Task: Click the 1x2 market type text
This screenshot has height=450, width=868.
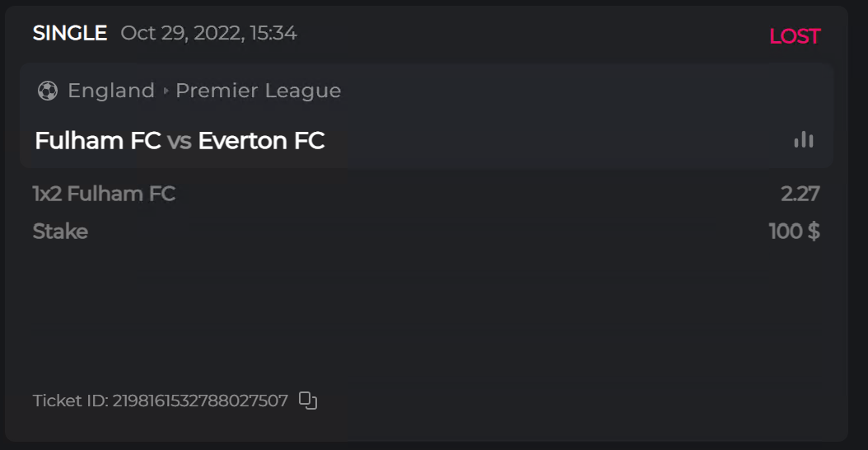Action: pos(47,194)
